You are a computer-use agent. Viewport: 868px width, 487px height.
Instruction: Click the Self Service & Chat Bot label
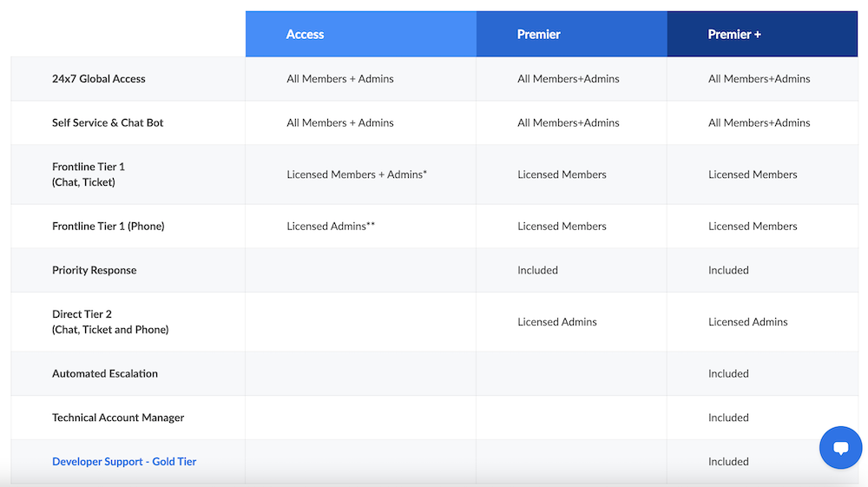coord(108,123)
